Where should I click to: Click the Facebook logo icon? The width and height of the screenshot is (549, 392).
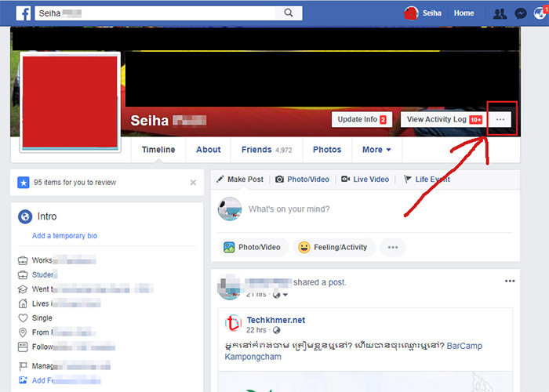tap(24, 13)
